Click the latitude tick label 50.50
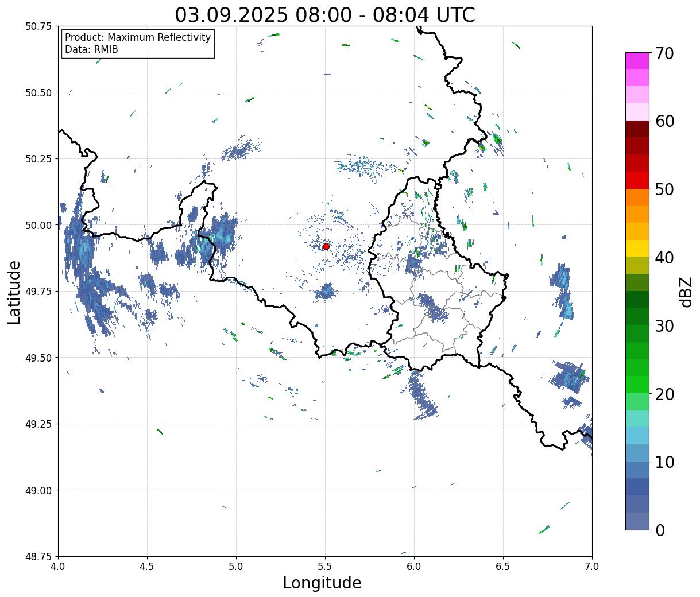 click(x=38, y=92)
